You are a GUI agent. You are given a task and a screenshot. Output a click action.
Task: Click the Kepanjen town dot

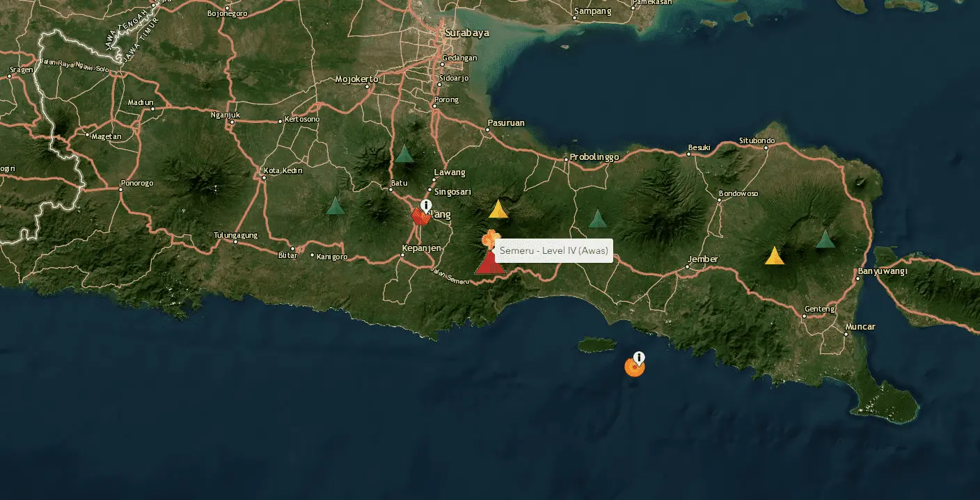[402, 255]
